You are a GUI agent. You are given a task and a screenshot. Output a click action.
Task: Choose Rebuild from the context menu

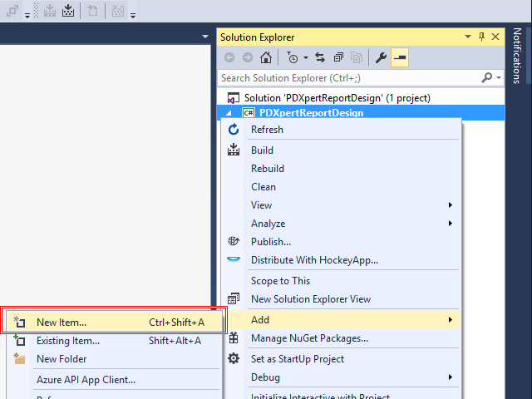point(342,169)
